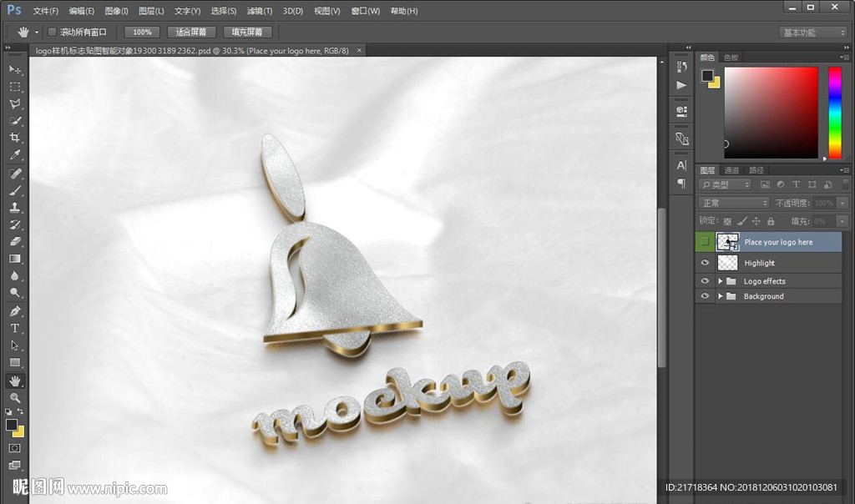Click the 100% zoom button

click(x=143, y=32)
